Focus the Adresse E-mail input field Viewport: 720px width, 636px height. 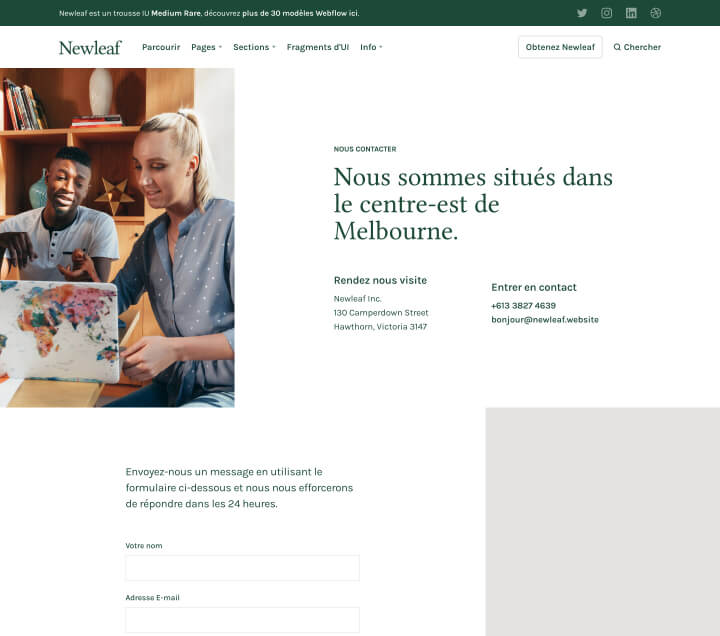tap(242, 620)
